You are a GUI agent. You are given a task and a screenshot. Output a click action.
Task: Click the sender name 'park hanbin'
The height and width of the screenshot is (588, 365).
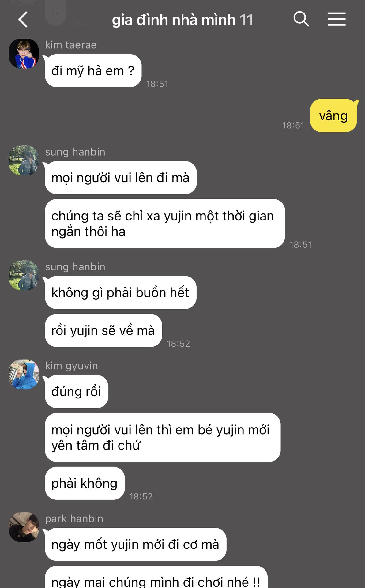click(x=74, y=518)
